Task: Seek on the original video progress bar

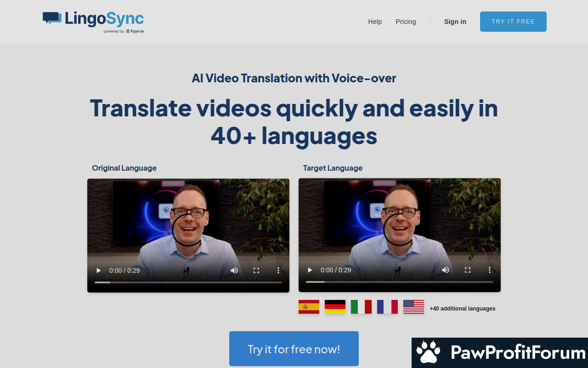Action: 188,282
